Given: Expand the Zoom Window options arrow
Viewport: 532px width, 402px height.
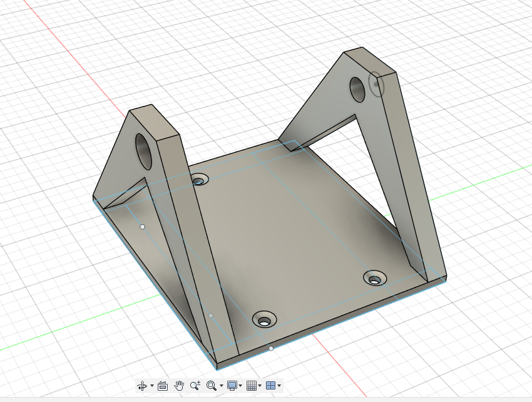Looking at the screenshot, I should 221,386.
